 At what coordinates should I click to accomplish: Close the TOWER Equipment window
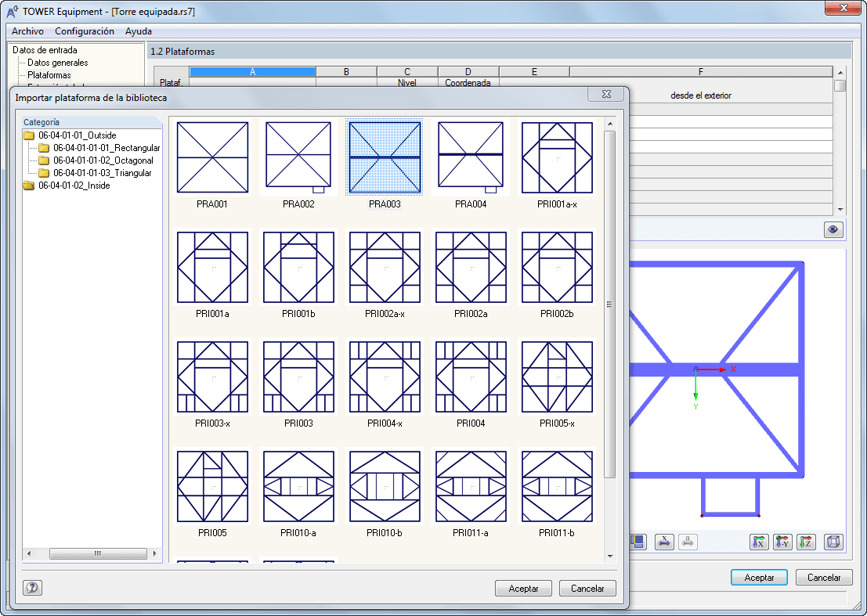coord(844,8)
